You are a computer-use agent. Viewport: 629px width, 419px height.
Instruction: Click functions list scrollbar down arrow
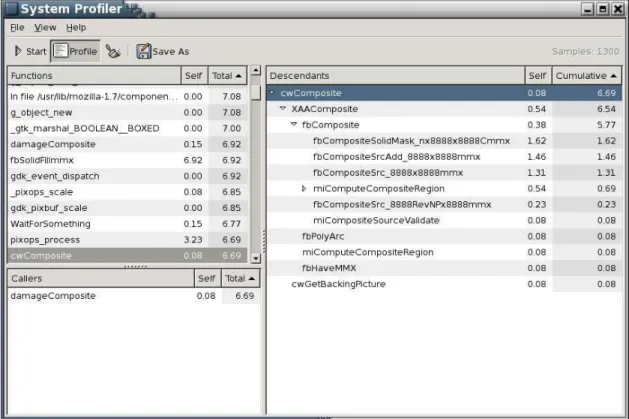coord(256,258)
